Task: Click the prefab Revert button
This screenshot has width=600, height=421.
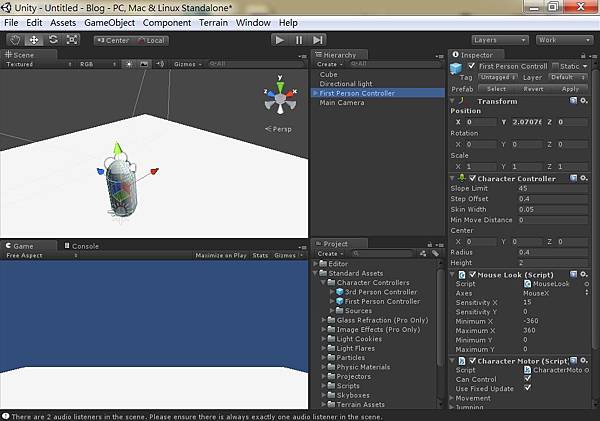Action: coord(533,89)
